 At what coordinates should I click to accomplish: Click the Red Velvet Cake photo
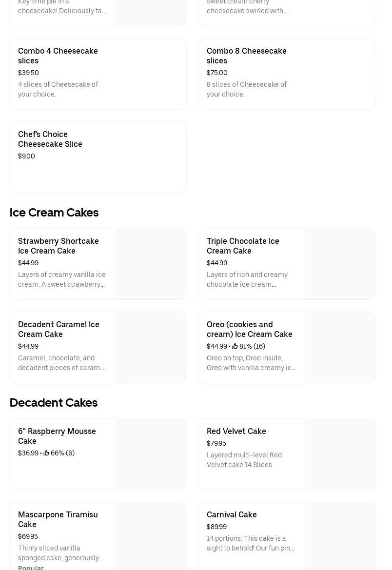[339, 454]
